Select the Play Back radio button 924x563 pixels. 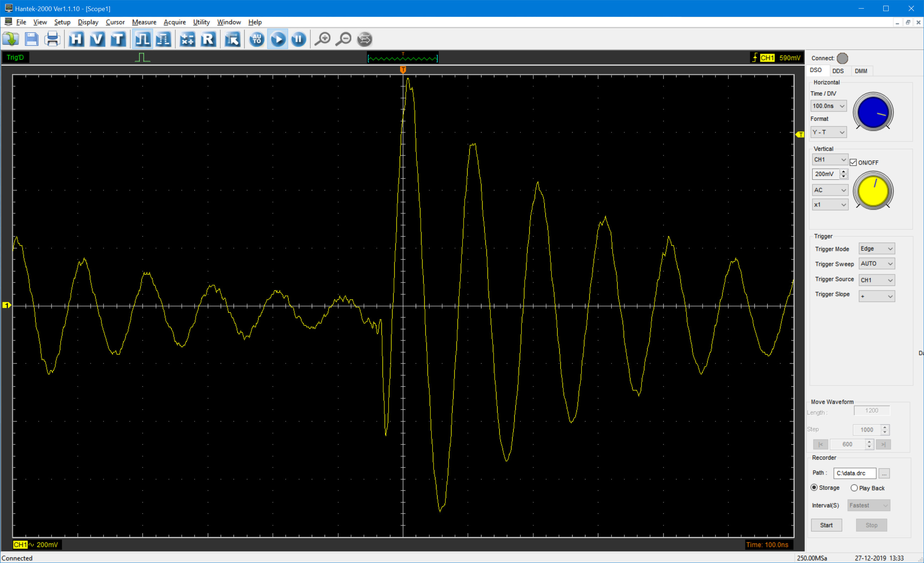[854, 488]
